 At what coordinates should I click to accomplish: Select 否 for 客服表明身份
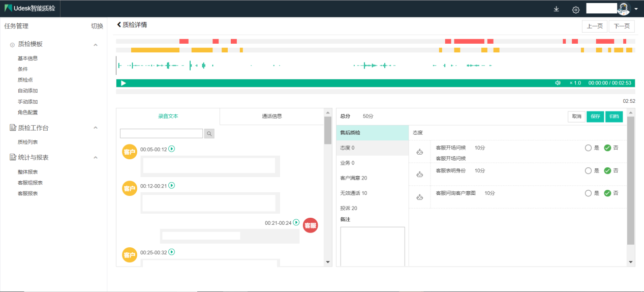tap(607, 171)
